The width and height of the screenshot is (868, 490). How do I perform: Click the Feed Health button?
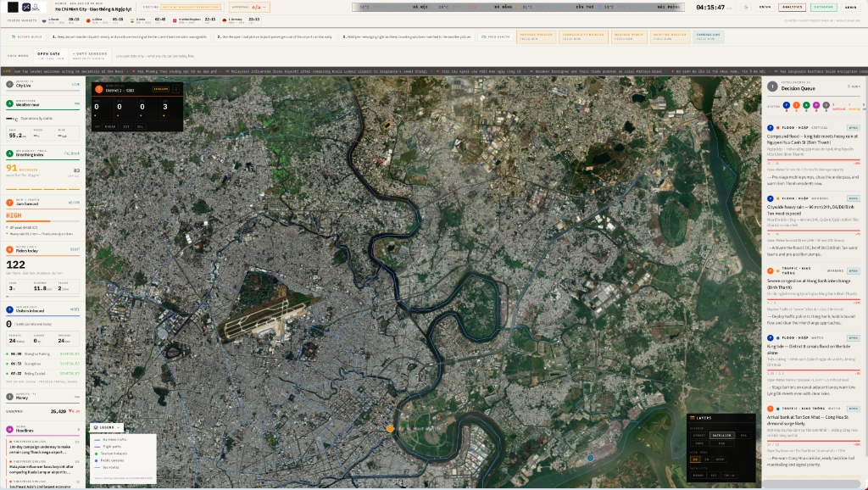tap(495, 36)
